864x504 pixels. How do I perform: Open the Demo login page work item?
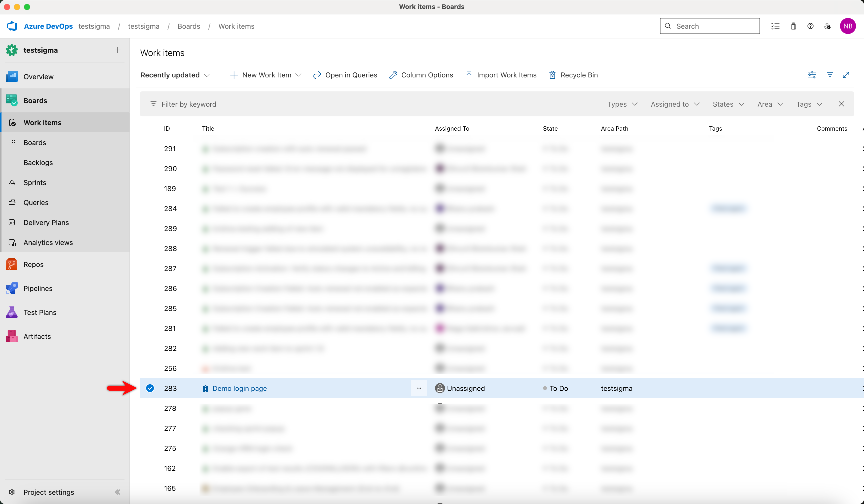point(239,388)
